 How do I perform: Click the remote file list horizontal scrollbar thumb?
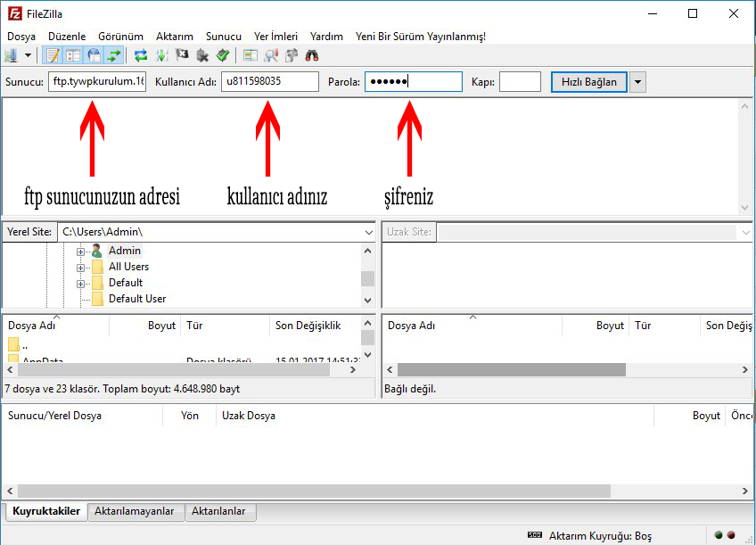tap(512, 370)
